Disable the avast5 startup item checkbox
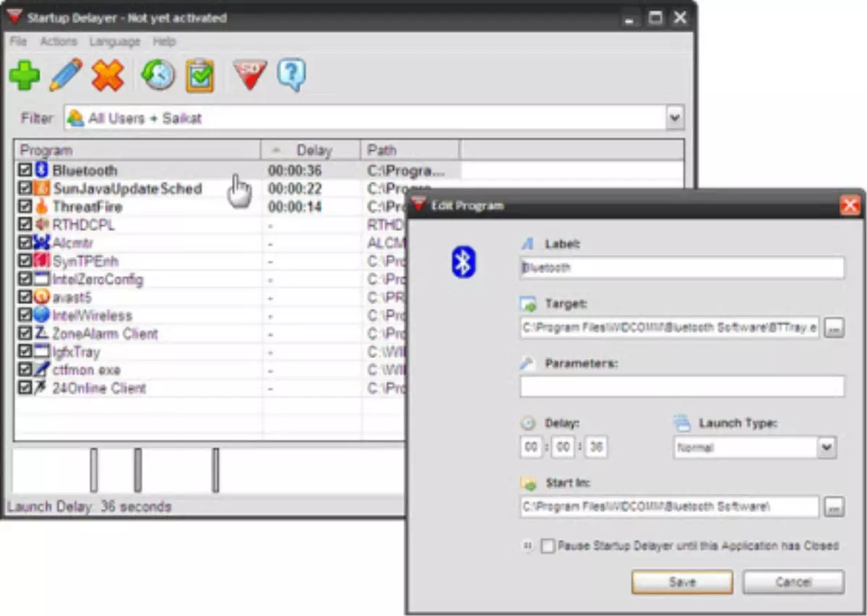Image resolution: width=867 pixels, height=616 pixels. coord(25,297)
